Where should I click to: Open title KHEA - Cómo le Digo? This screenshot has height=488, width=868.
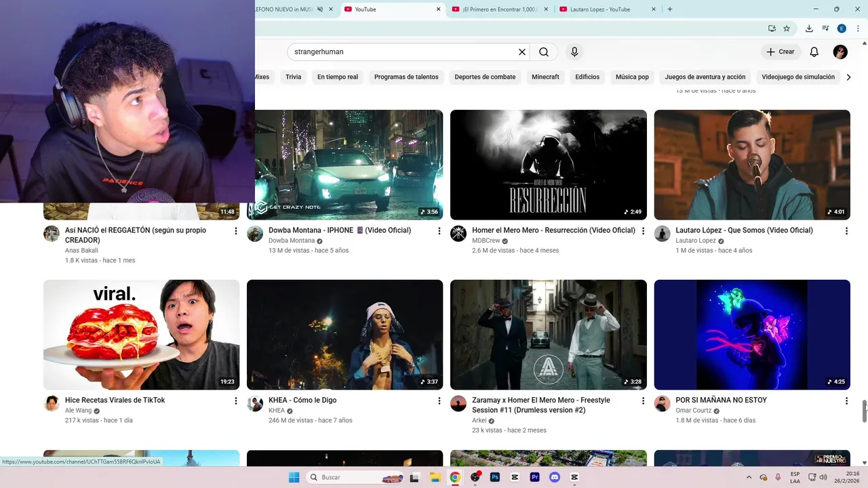point(302,400)
